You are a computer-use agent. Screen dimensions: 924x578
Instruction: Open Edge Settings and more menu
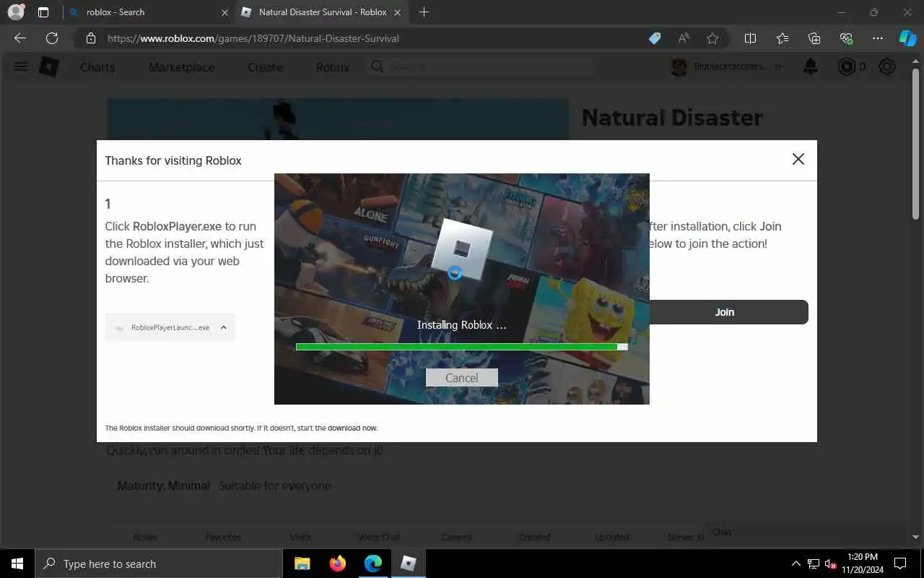coord(878,38)
